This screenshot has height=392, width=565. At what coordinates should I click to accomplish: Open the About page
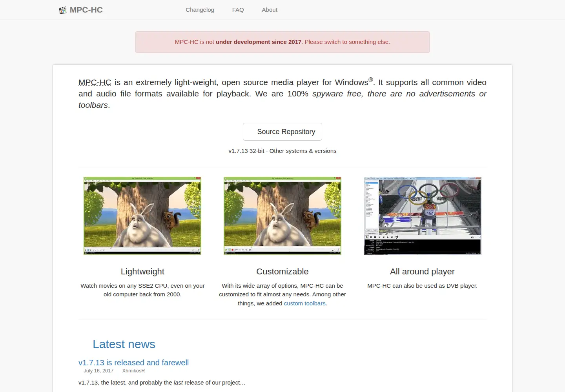pos(270,10)
